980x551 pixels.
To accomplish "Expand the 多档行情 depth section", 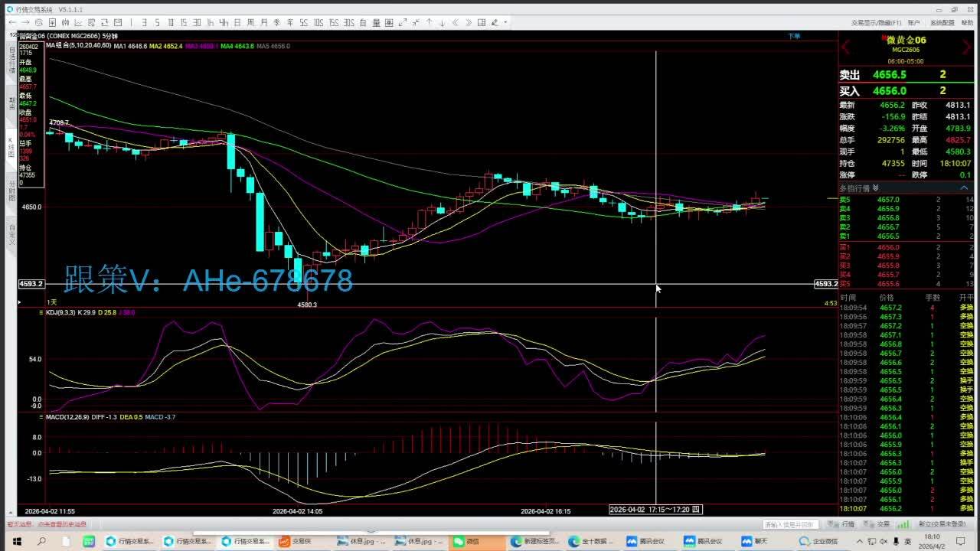I will (859, 187).
